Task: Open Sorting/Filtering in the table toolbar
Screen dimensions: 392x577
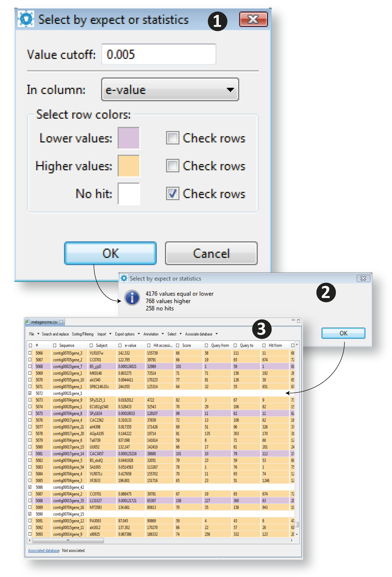Action: pos(83,334)
